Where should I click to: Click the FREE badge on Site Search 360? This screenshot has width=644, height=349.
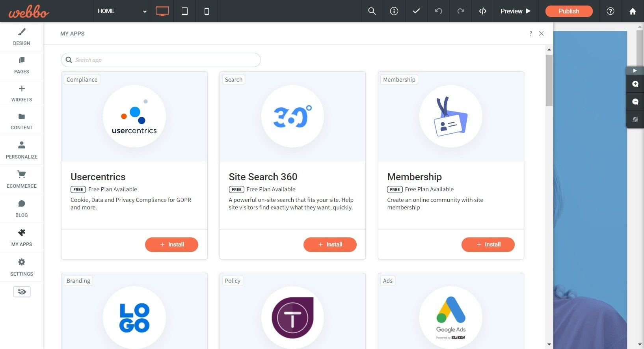point(236,189)
